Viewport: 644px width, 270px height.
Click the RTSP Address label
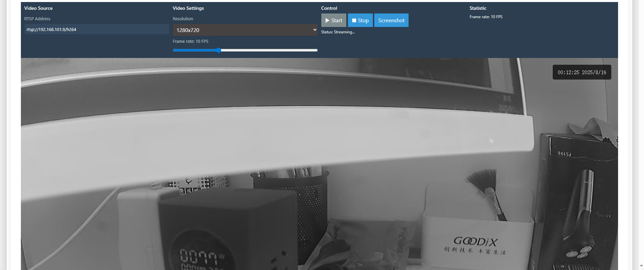coord(37,19)
